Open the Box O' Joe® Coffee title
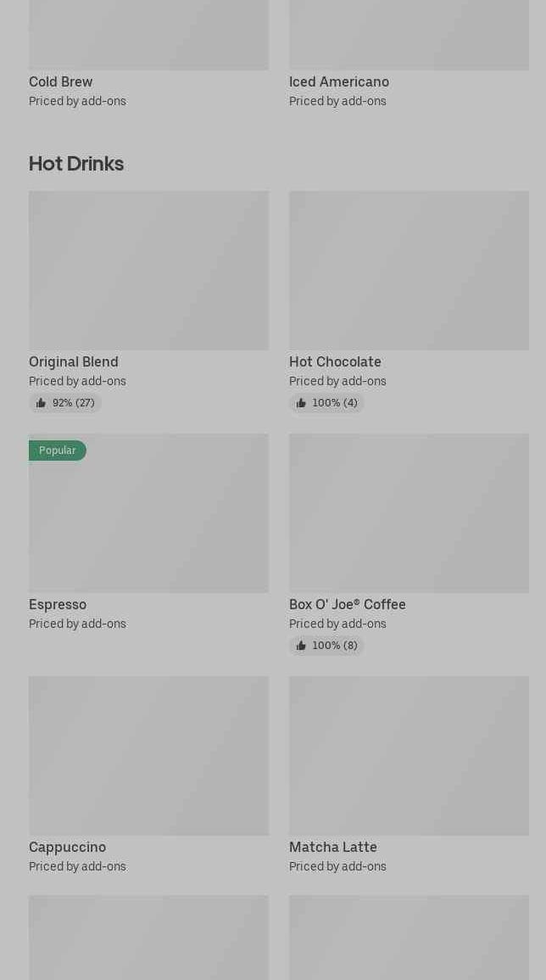The image size is (546, 980). click(348, 604)
